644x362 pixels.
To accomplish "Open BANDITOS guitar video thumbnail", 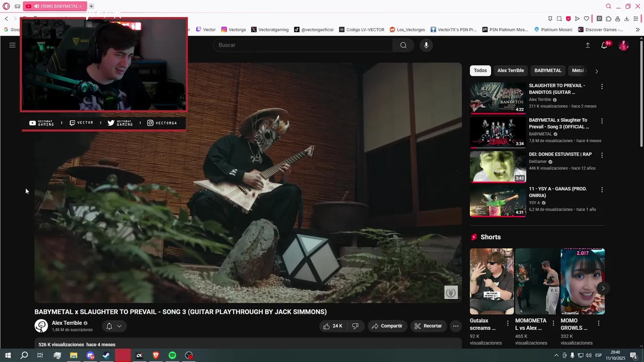I will (498, 98).
